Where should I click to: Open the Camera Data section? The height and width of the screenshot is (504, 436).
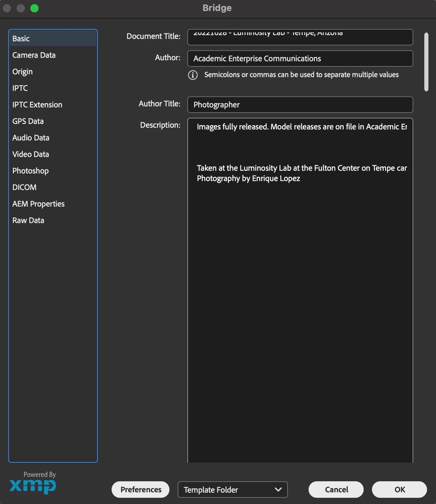(53, 55)
